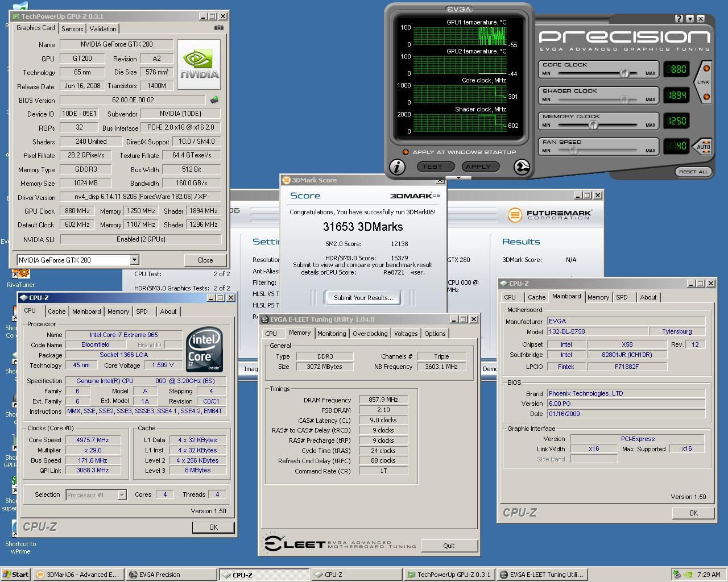Switch to the GPU-Z Validation tab
Screen dimensions: 728x582
(x=103, y=28)
